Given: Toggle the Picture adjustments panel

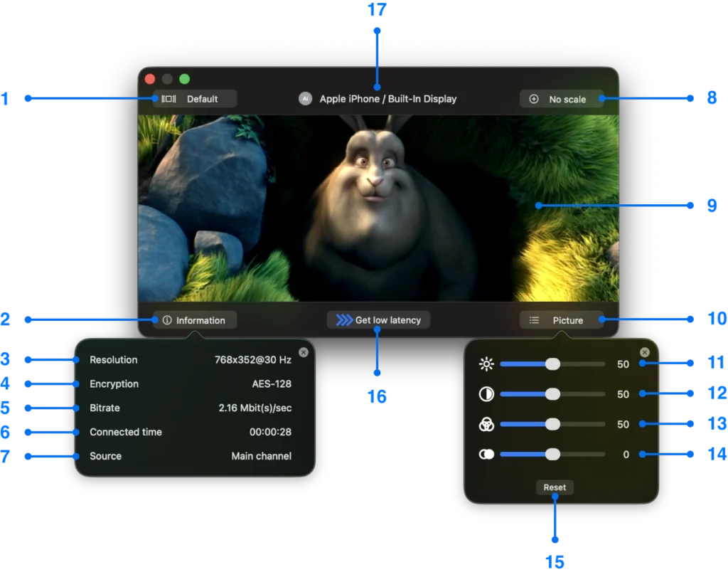Looking at the screenshot, I should 562,320.
